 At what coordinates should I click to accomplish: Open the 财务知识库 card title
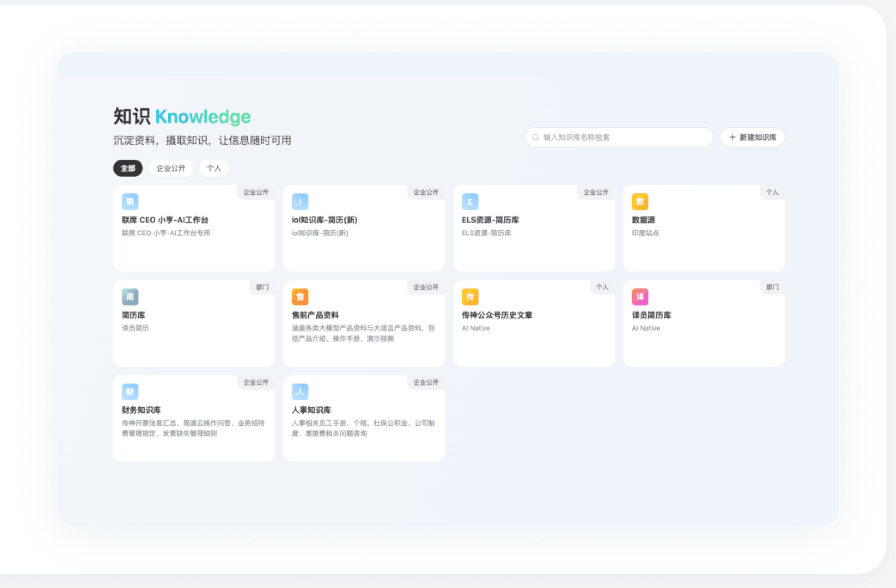click(x=141, y=410)
